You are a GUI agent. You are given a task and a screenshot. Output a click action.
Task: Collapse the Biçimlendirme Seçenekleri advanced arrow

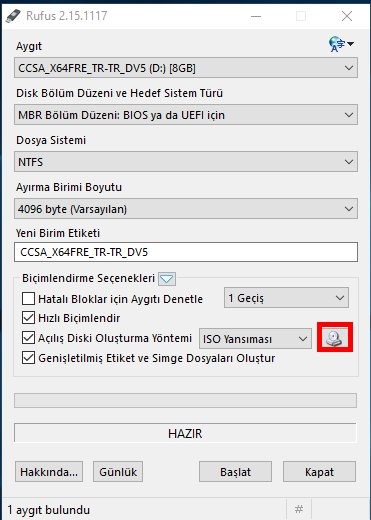pos(167,279)
